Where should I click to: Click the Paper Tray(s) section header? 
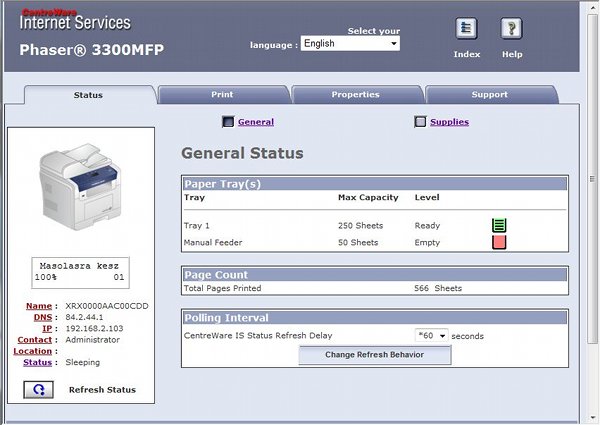click(x=375, y=184)
